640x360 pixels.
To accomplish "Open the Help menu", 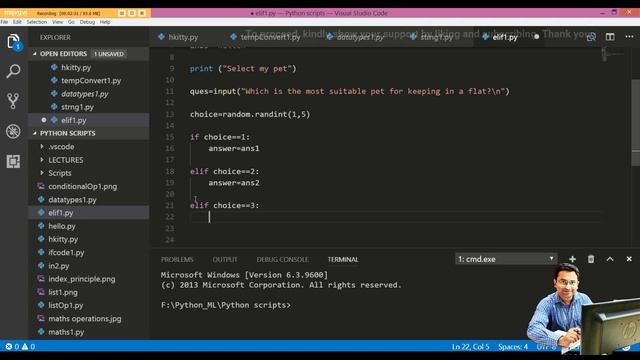I will point(105,22).
